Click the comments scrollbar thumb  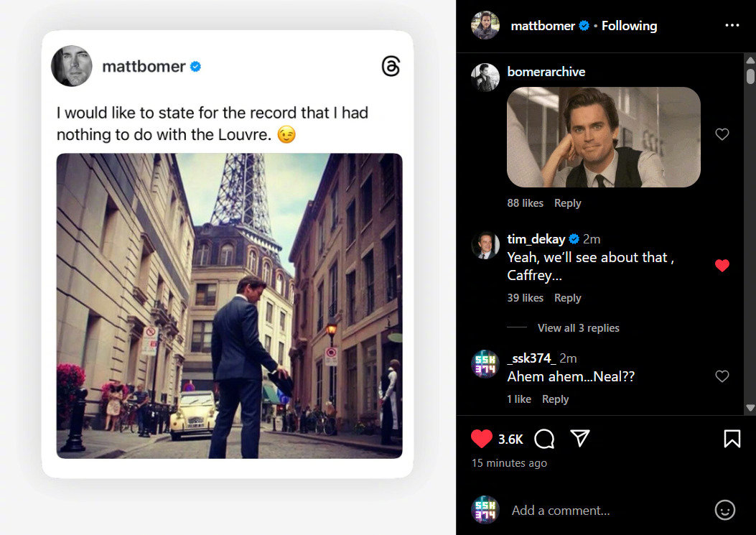tap(750, 75)
